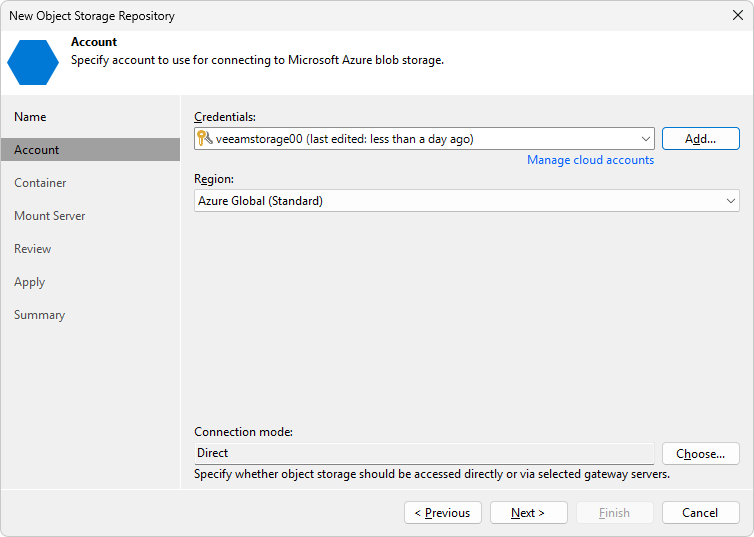Click the gateway servers description text
Image resolution: width=754 pixels, height=537 pixels.
click(432, 474)
